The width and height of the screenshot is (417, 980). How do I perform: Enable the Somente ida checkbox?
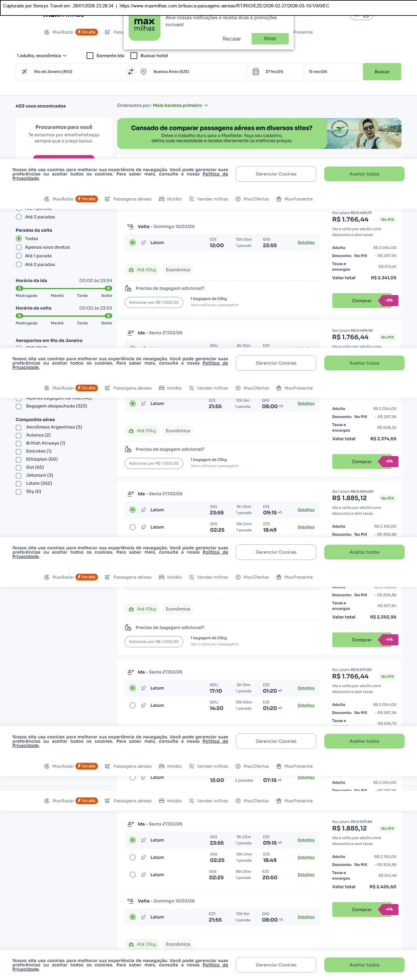[x=90, y=56]
